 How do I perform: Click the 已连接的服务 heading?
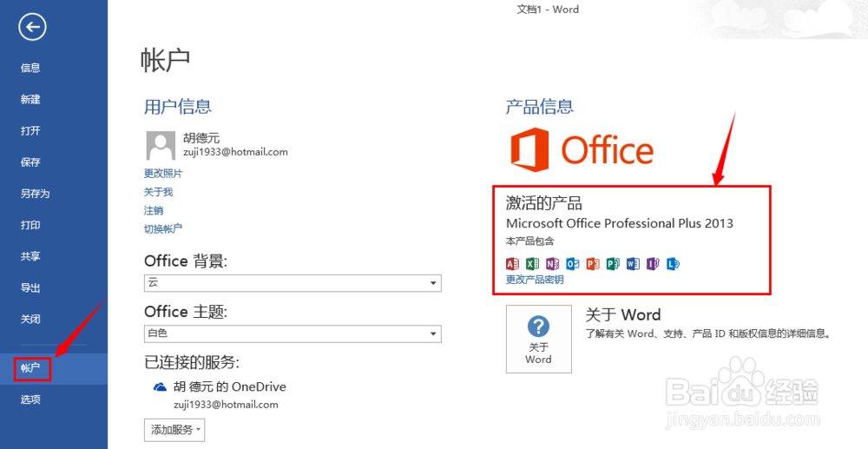click(x=192, y=363)
